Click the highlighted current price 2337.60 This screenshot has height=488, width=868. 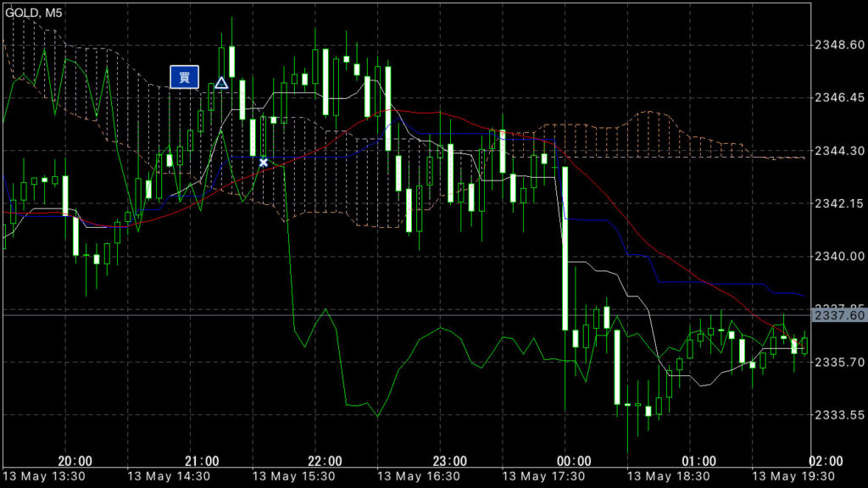840,315
